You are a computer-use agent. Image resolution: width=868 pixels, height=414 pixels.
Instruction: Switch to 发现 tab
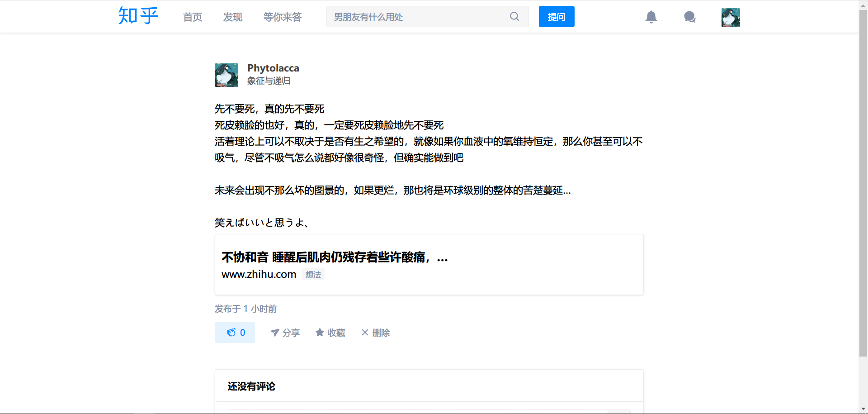pos(233,17)
